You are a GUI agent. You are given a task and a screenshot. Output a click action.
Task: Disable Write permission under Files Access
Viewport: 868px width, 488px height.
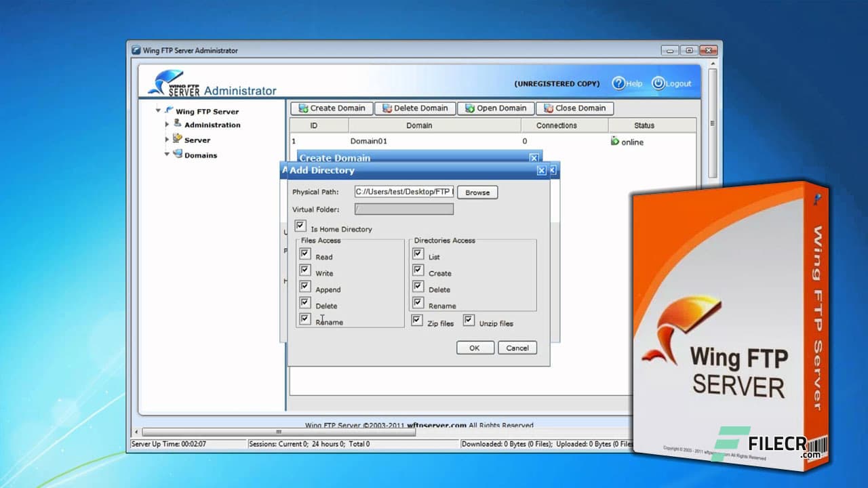click(304, 270)
